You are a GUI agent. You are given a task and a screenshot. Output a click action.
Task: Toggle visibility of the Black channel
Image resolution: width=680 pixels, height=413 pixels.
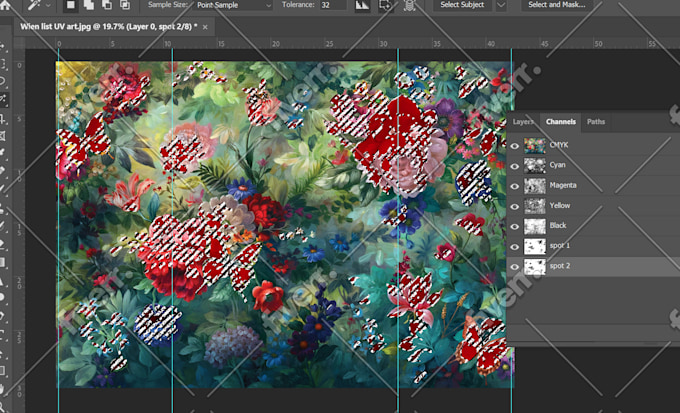point(515,226)
